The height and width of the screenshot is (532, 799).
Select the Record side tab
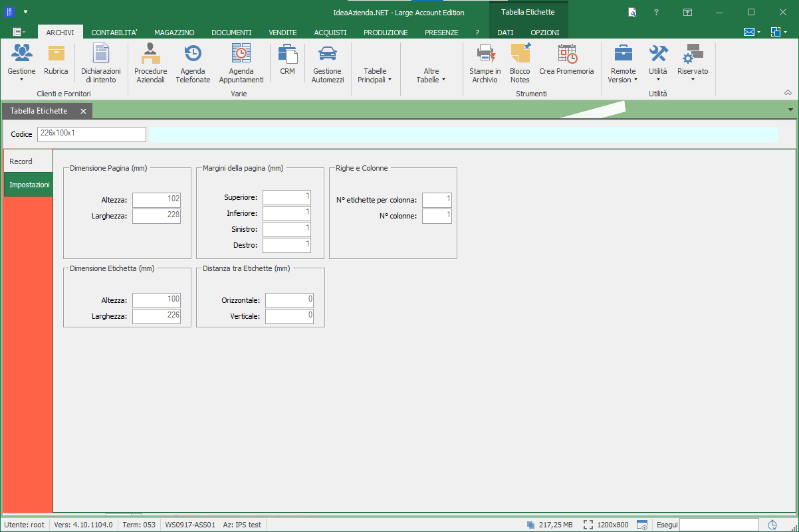click(x=28, y=161)
